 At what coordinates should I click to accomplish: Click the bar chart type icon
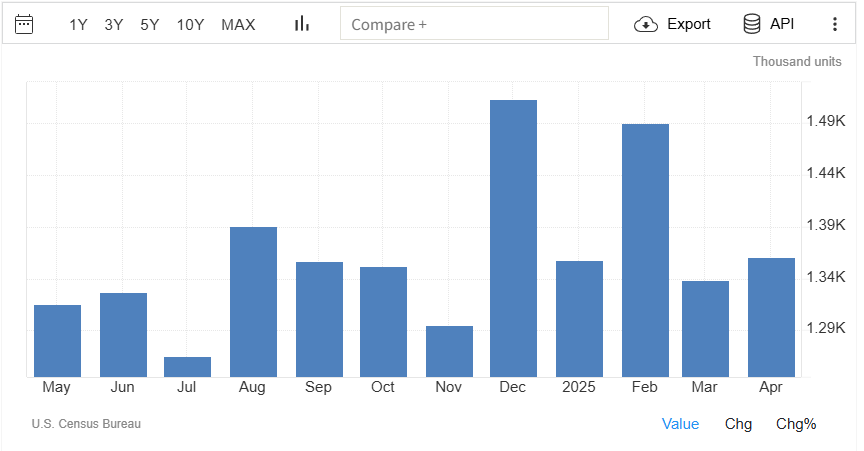[301, 24]
